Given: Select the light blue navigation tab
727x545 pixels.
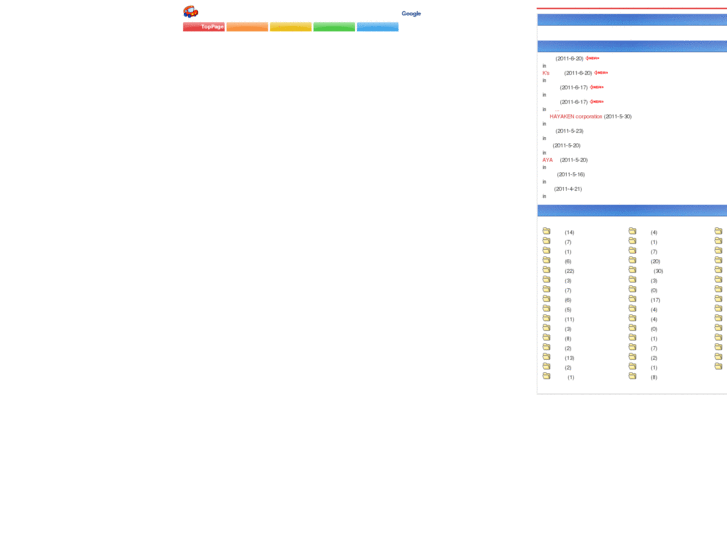Looking at the screenshot, I should (x=377, y=27).
